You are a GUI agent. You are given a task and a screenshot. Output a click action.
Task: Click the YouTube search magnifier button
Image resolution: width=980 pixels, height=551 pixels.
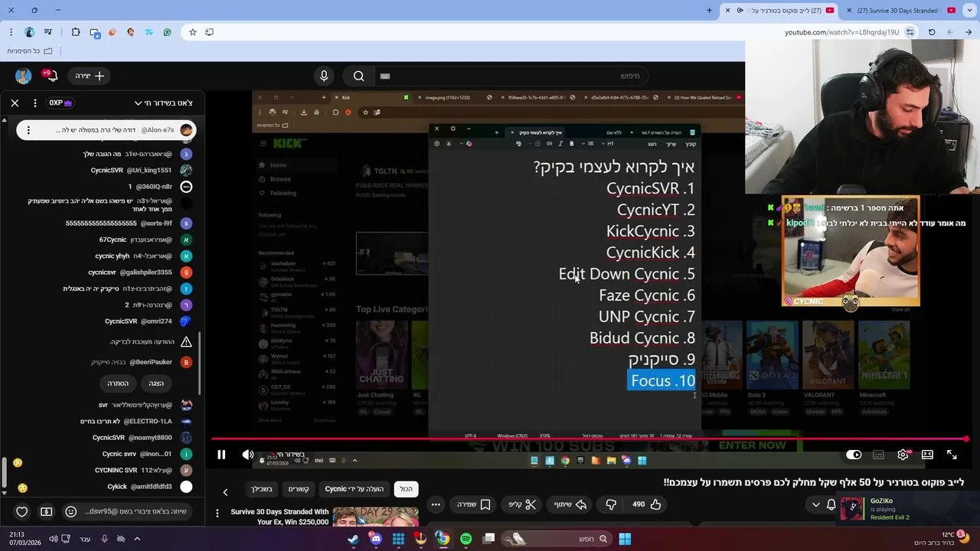coord(358,76)
